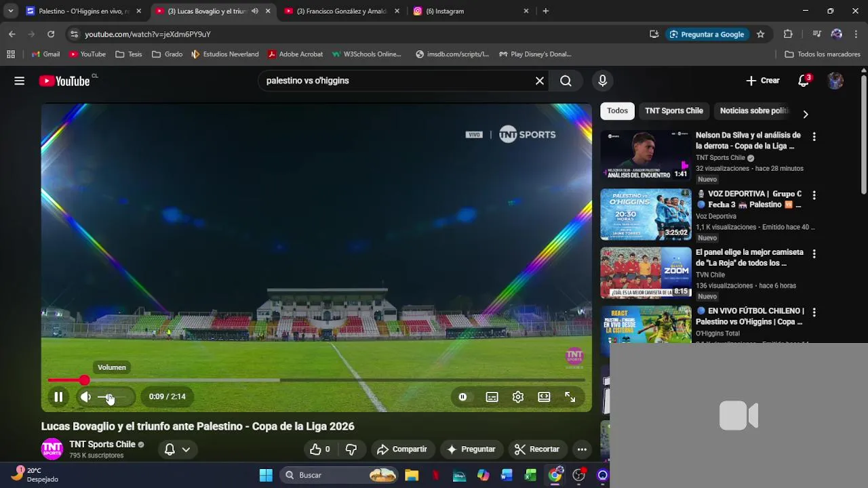Open the YouTube bookmark in bookmarks bar
This screenshot has height=488, width=868.
(87, 54)
